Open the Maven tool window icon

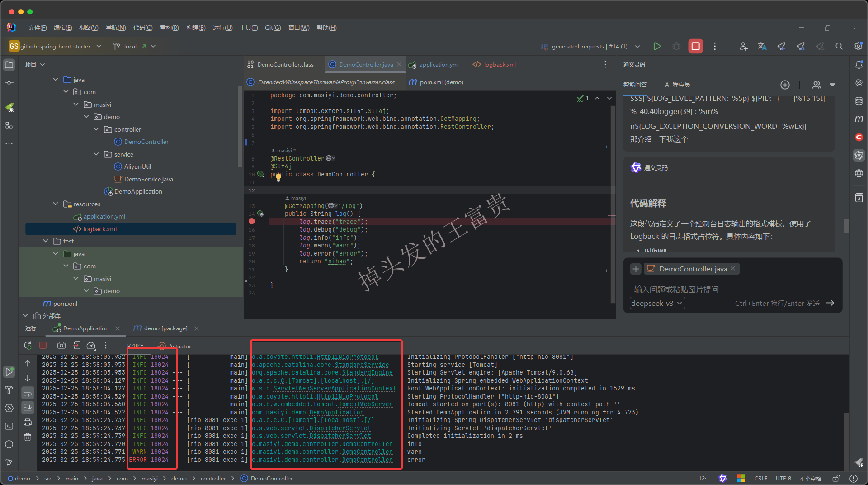point(859,119)
